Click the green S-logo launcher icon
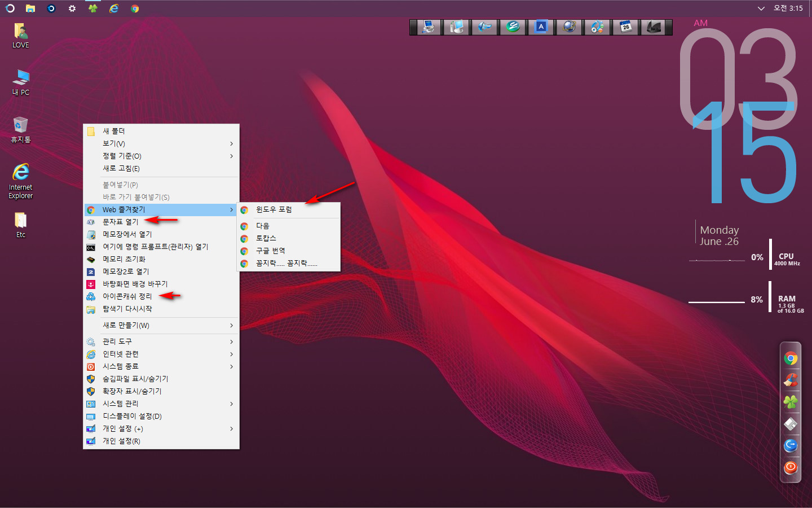The height and width of the screenshot is (508, 812). tap(513, 27)
